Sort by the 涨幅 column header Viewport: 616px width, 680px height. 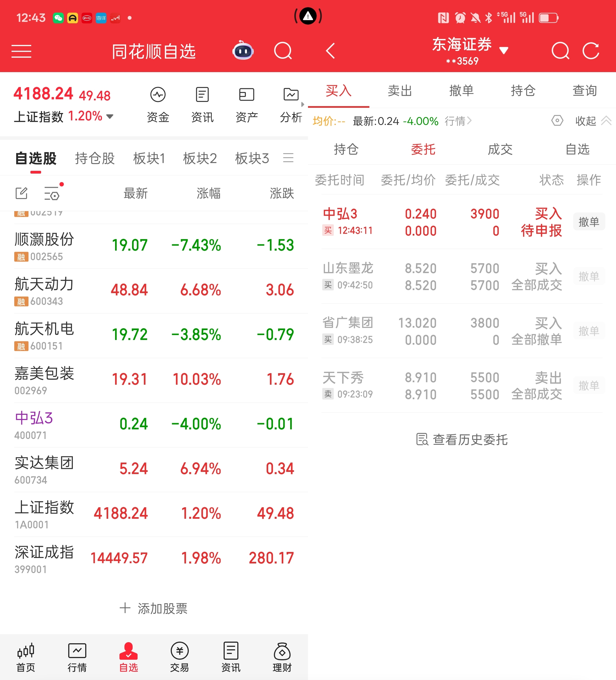208,193
